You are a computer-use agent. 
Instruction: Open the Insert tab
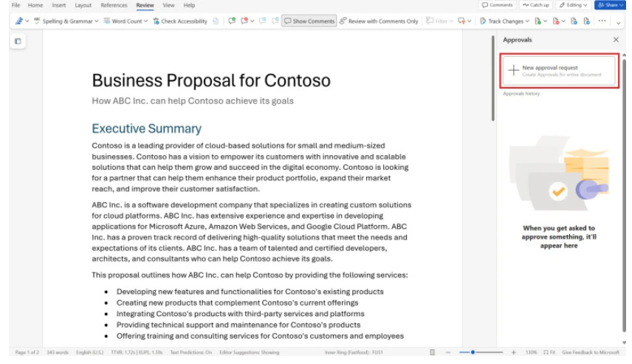tap(58, 5)
